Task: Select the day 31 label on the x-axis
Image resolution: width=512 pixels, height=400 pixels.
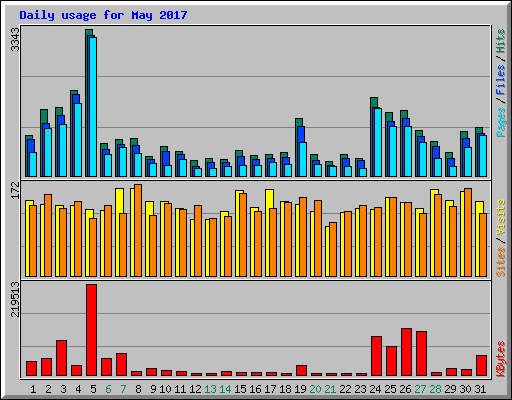Action: point(480,389)
